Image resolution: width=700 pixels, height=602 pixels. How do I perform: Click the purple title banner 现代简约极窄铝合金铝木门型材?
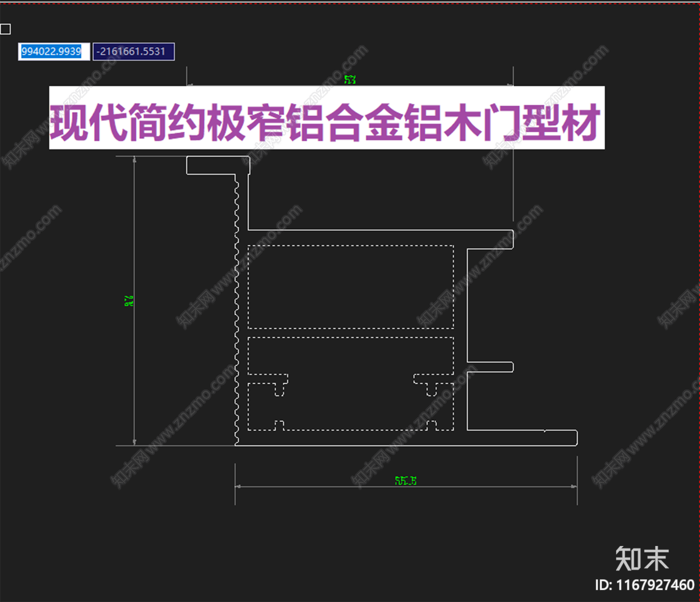tap(327, 118)
